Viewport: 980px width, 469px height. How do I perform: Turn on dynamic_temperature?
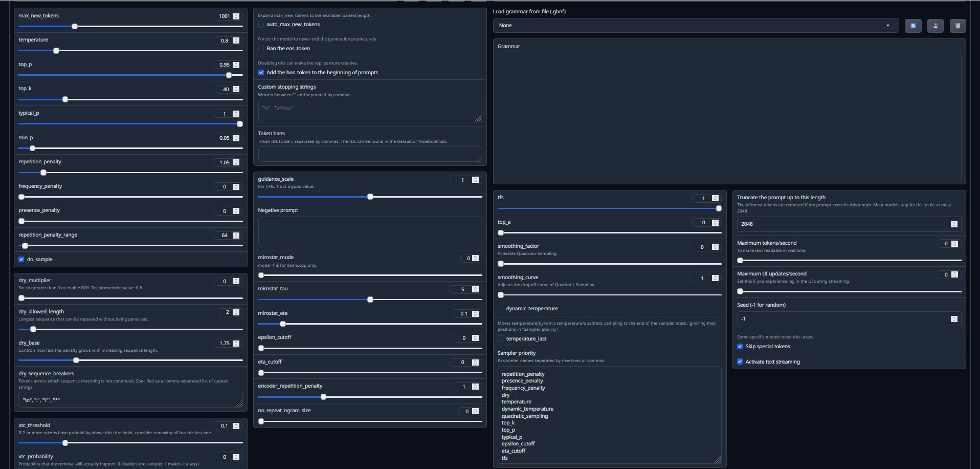[x=501, y=309]
